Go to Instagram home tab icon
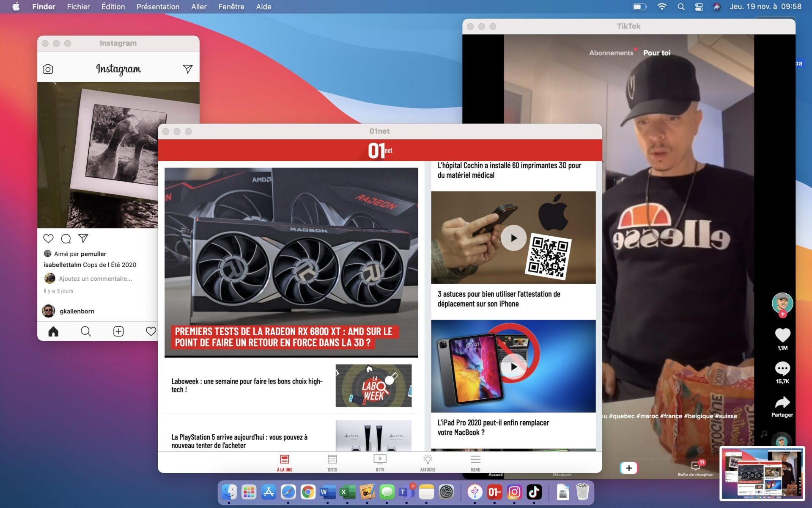The width and height of the screenshot is (812, 508). pyautogui.click(x=53, y=331)
